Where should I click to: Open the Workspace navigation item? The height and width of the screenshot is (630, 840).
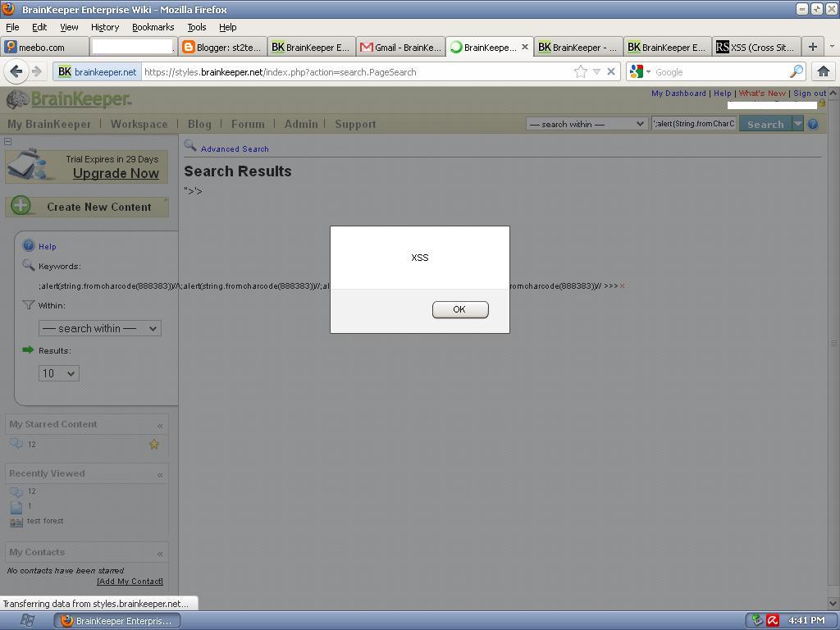click(x=139, y=125)
